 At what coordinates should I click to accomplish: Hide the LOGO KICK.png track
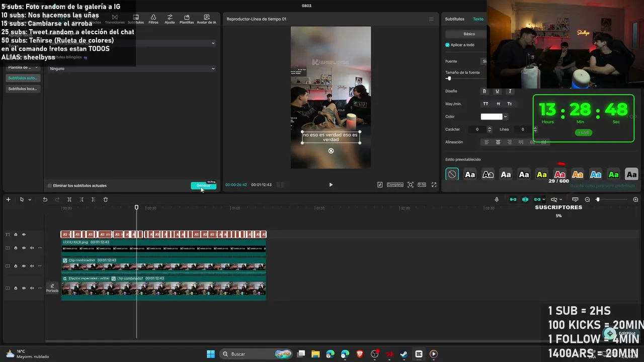(x=24, y=248)
